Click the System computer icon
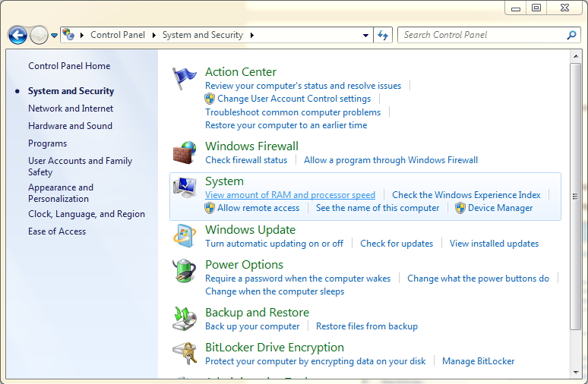Viewport: 588px width, 384px height. [184, 188]
